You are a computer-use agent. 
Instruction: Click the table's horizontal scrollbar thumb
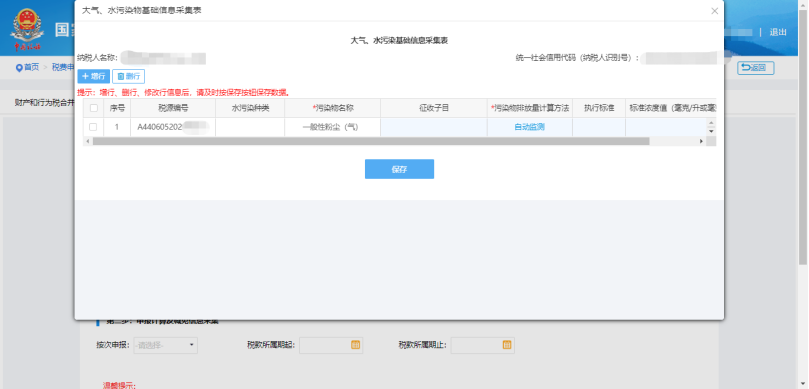370,141
